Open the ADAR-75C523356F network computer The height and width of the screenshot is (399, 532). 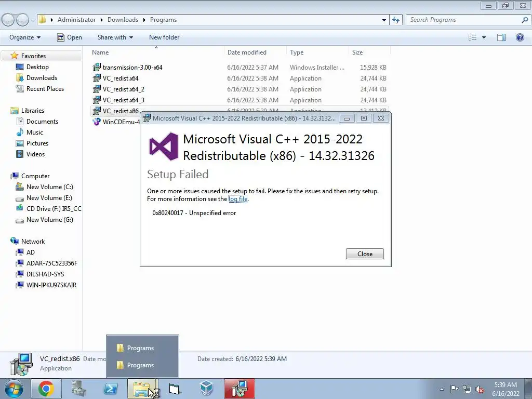coord(51,263)
